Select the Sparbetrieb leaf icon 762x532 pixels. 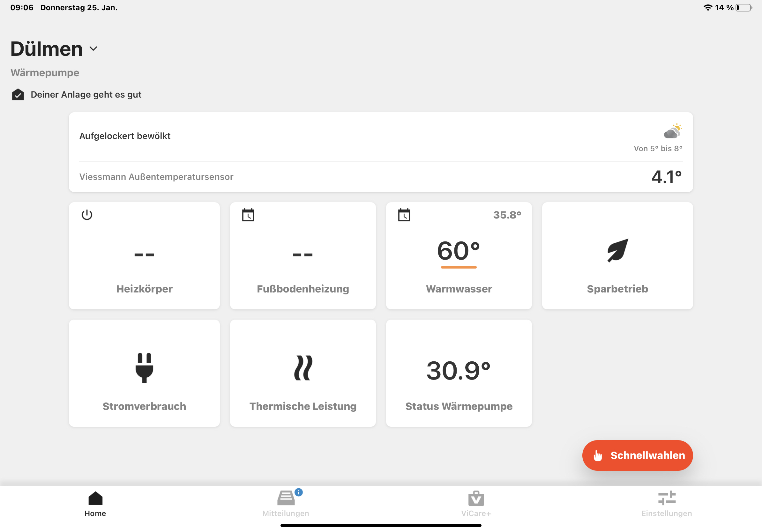click(617, 250)
